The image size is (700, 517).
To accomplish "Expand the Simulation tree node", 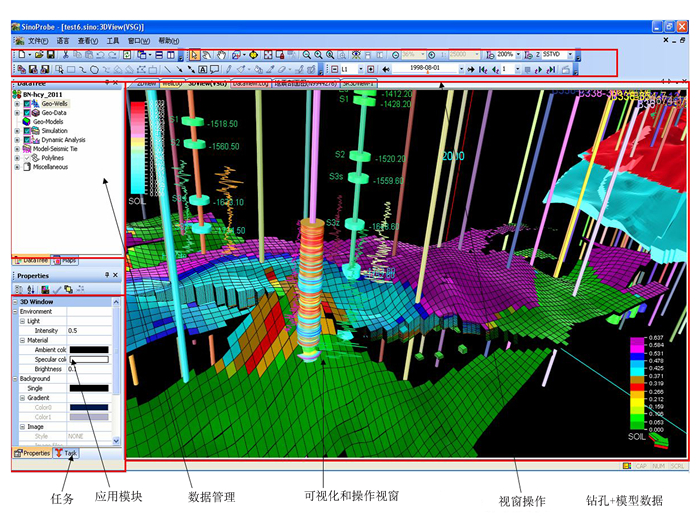I will [17, 131].
